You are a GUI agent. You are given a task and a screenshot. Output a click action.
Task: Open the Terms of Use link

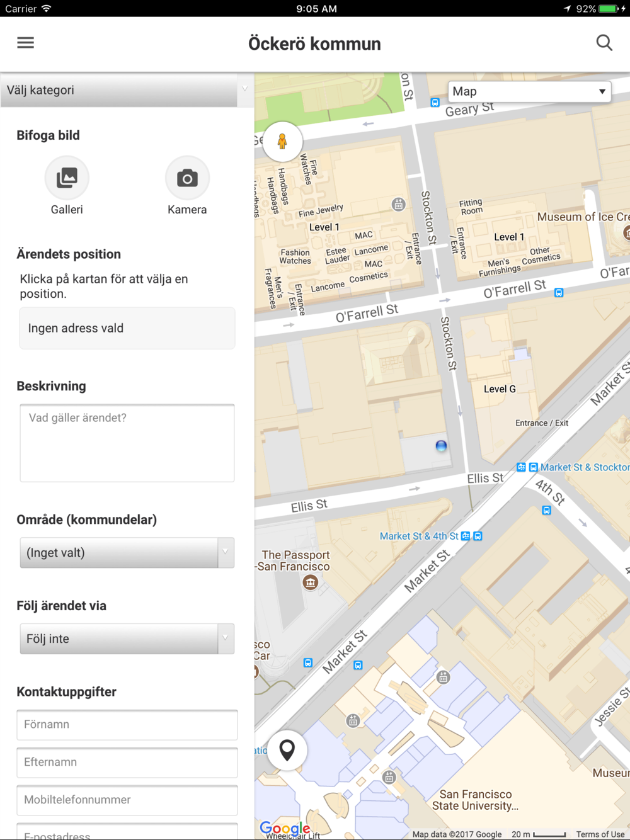coord(600,834)
